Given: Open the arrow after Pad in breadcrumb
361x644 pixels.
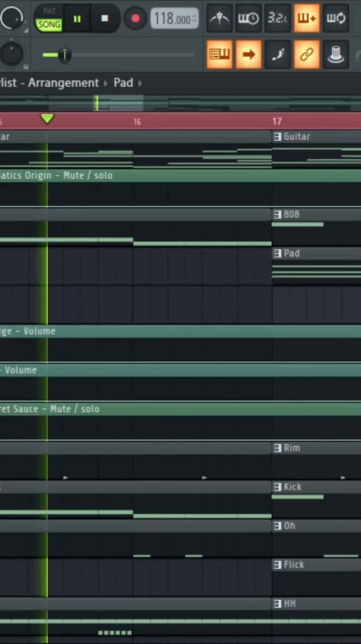Looking at the screenshot, I should pos(140,83).
